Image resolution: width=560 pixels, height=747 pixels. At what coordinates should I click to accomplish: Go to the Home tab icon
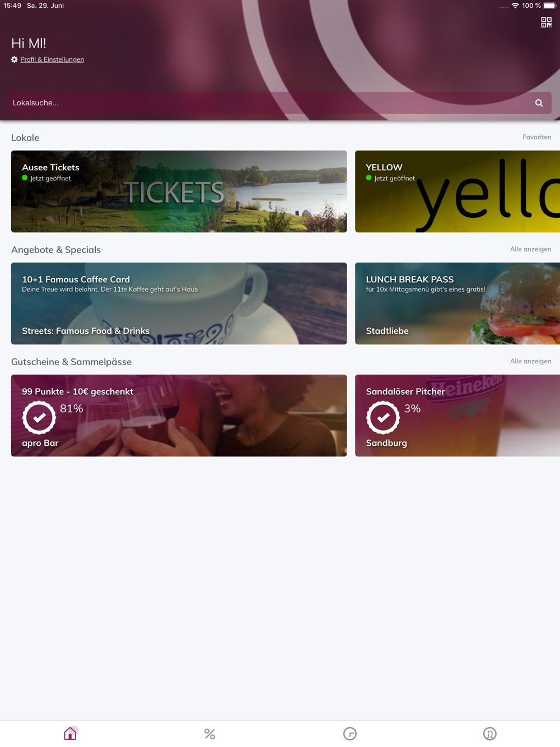[70, 734]
